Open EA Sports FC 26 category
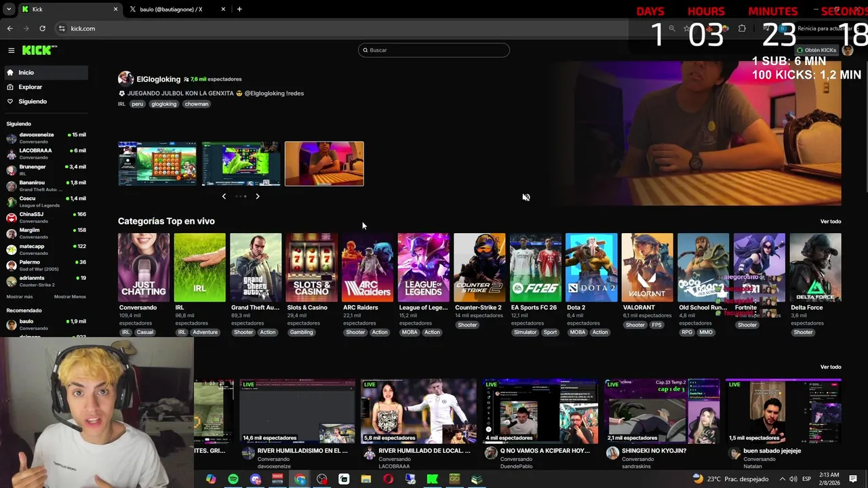This screenshot has height=488, width=868. [x=536, y=268]
